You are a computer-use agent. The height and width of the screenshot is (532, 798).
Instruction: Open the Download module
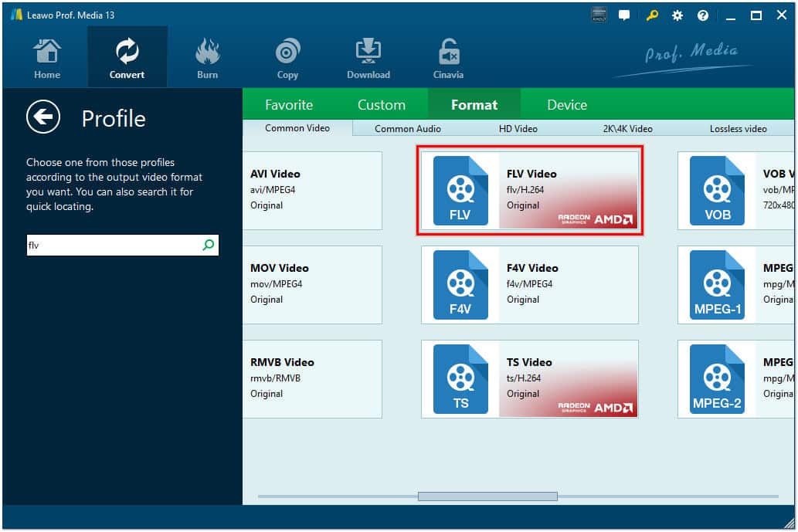[x=368, y=56]
